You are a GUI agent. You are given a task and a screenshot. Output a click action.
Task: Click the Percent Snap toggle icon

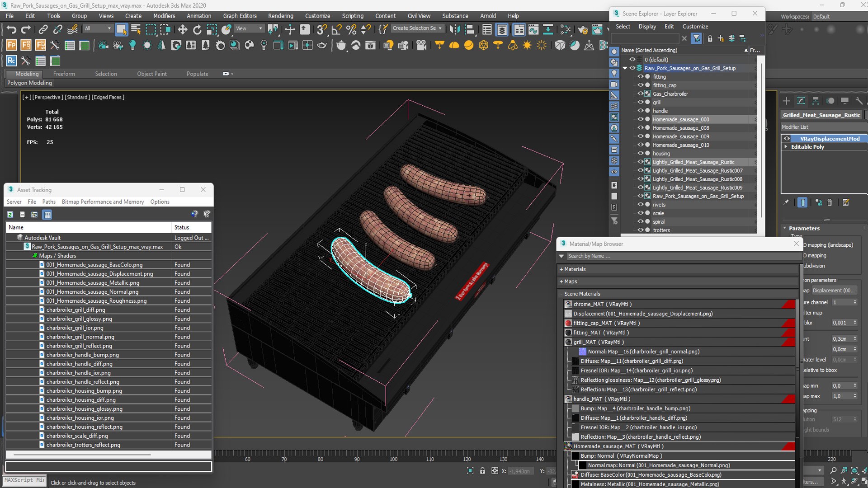point(351,30)
